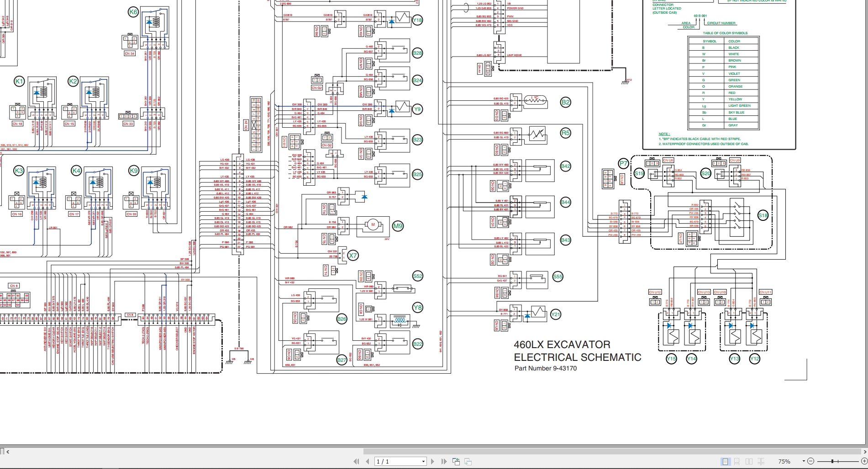
Task: Advance to the next page
Action: tap(432, 461)
